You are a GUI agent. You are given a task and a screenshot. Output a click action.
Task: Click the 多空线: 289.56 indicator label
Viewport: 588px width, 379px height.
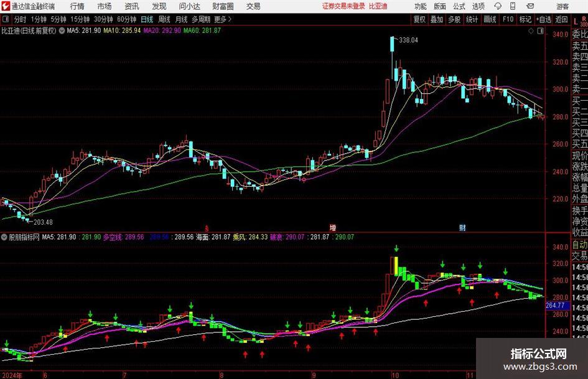(x=123, y=237)
